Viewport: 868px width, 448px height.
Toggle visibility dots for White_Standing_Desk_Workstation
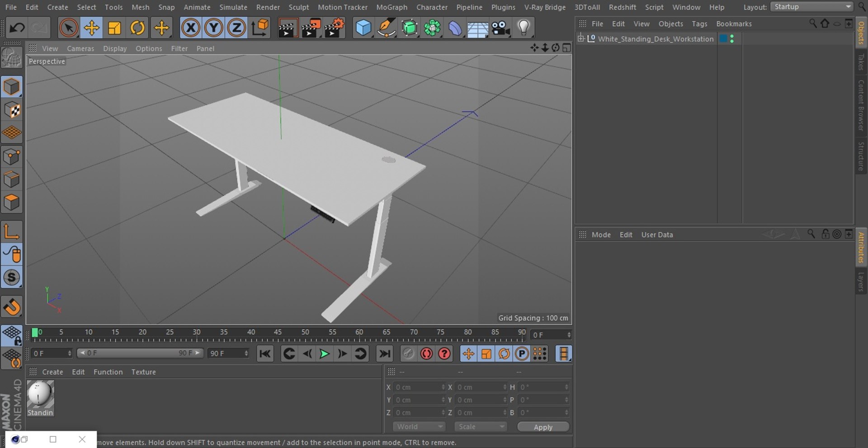pyautogui.click(x=732, y=39)
